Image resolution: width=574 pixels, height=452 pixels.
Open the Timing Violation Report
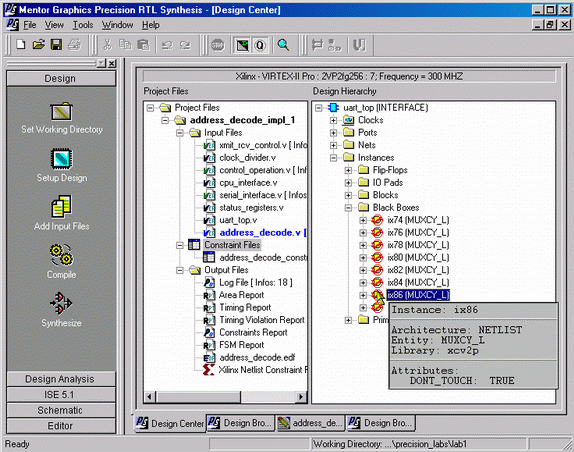[x=262, y=320]
